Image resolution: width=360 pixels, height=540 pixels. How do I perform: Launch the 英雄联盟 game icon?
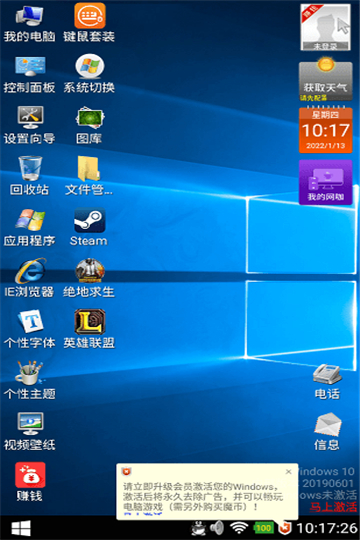point(89,329)
